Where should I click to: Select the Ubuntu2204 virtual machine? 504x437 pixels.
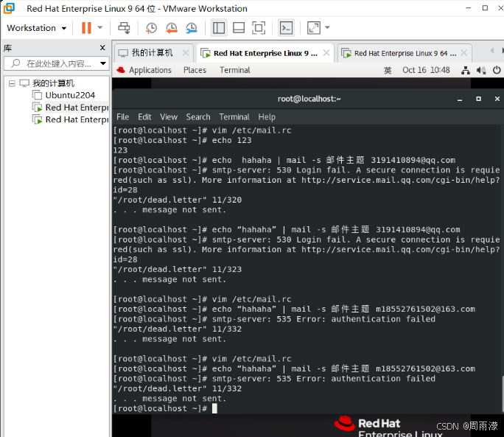point(70,95)
